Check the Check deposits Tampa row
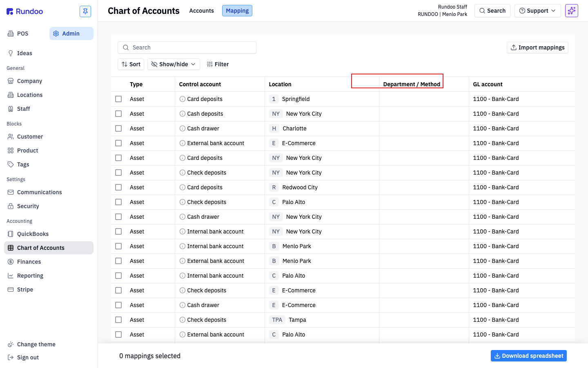This screenshot has height=368, width=588. click(118, 320)
